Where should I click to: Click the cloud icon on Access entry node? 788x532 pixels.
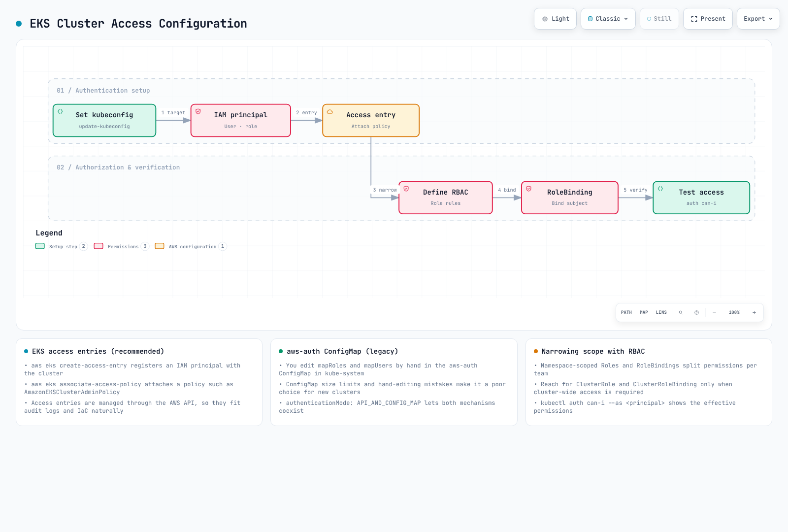pyautogui.click(x=330, y=111)
